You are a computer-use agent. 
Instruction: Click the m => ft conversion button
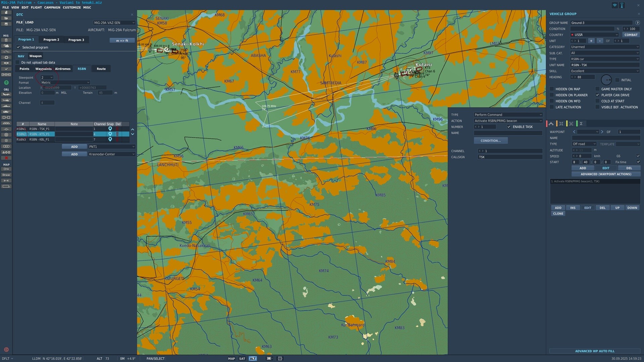pyautogui.click(x=122, y=41)
